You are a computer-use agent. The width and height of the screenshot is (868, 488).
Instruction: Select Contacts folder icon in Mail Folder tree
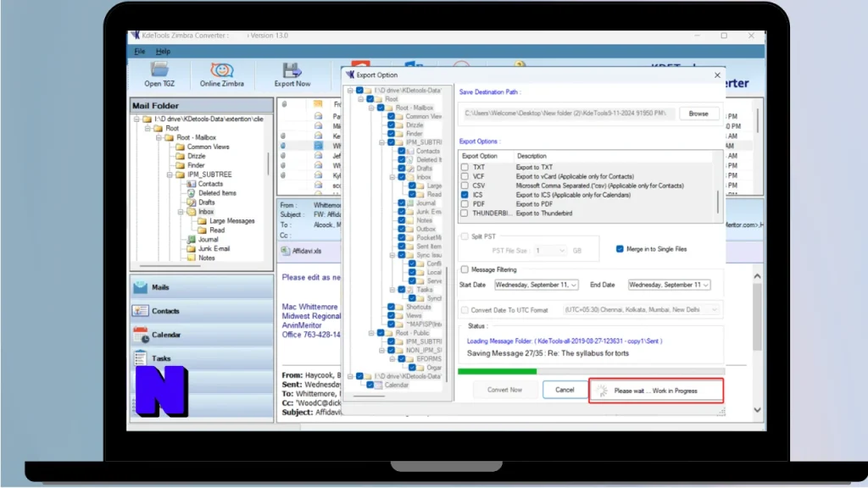click(x=191, y=184)
